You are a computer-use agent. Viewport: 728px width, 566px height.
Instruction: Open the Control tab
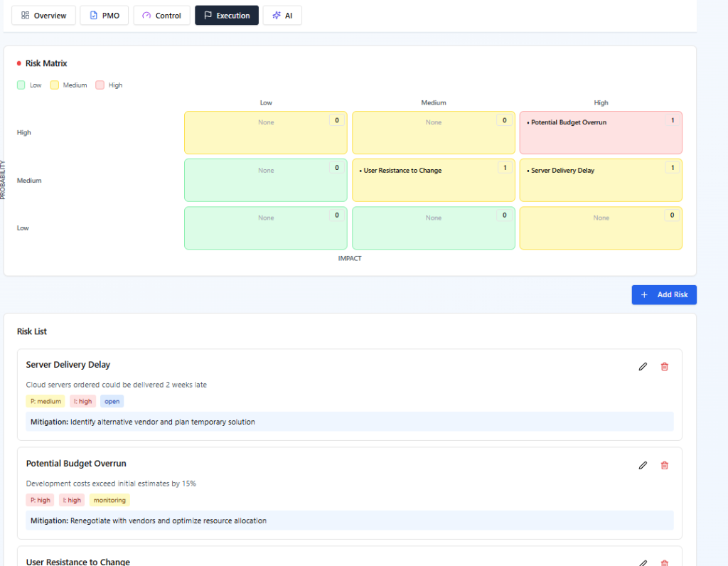click(x=161, y=16)
